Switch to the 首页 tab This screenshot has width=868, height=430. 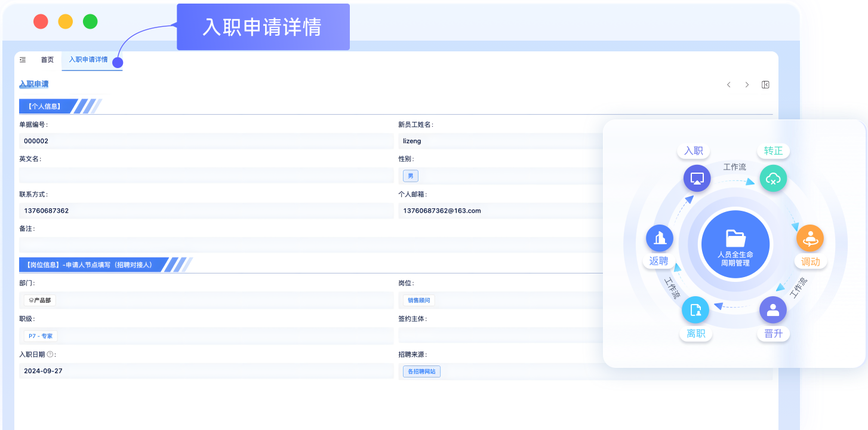tap(47, 60)
